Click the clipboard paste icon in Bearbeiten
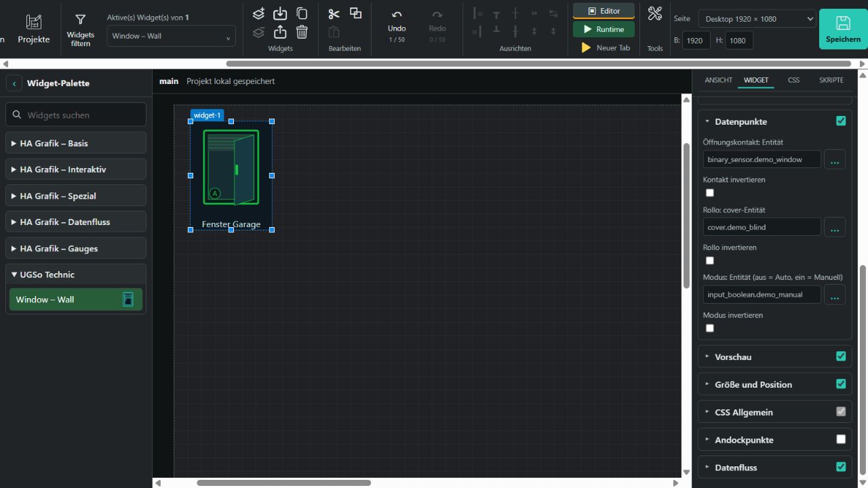 (334, 32)
